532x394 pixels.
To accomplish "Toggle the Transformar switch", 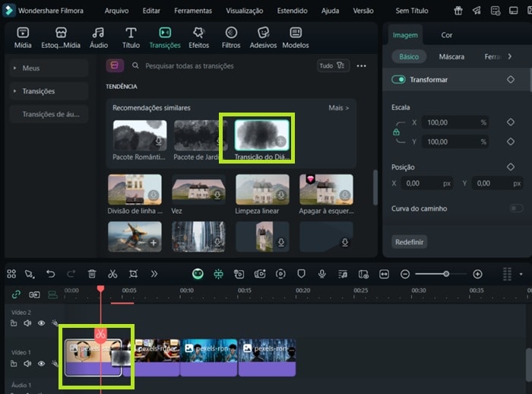I will [398, 79].
